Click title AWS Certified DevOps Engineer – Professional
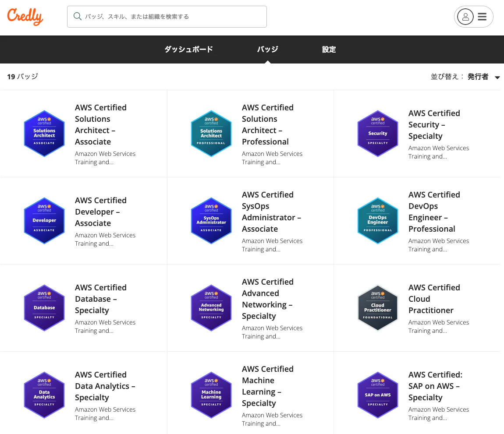The height and width of the screenshot is (434, 504). point(434,212)
